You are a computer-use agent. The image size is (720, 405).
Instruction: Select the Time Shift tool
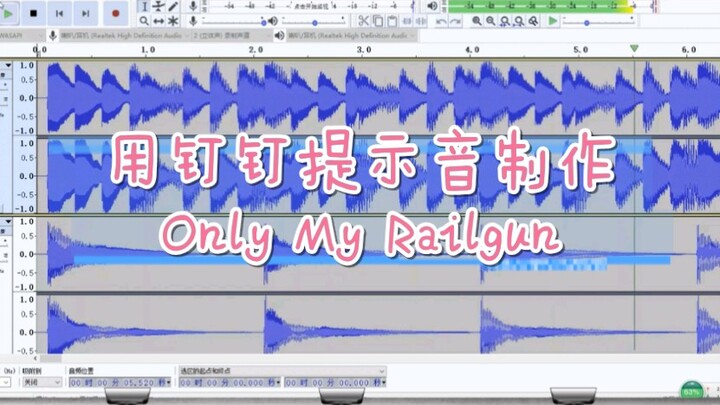tap(158, 21)
